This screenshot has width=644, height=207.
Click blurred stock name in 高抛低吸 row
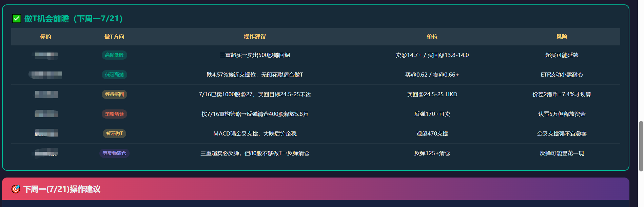[x=46, y=55]
